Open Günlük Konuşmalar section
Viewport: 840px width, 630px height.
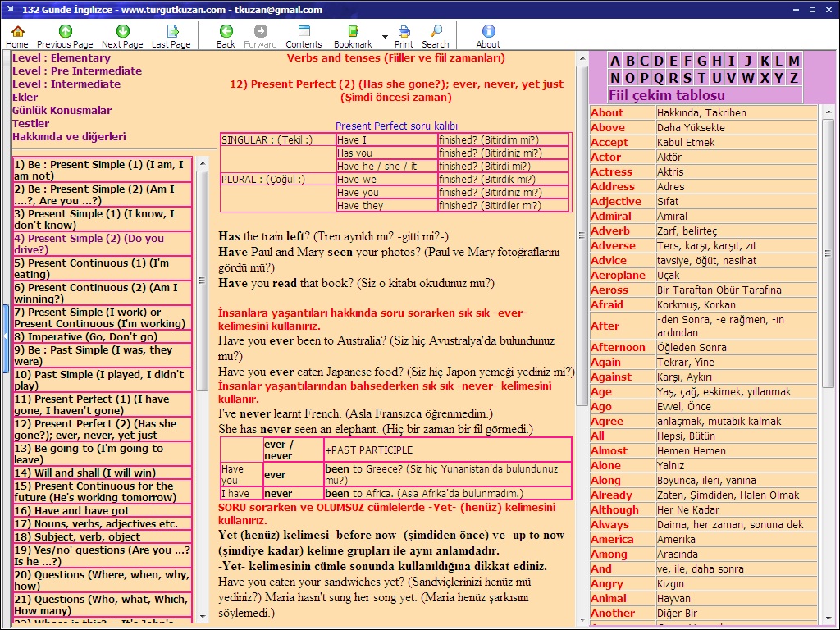[x=62, y=111]
